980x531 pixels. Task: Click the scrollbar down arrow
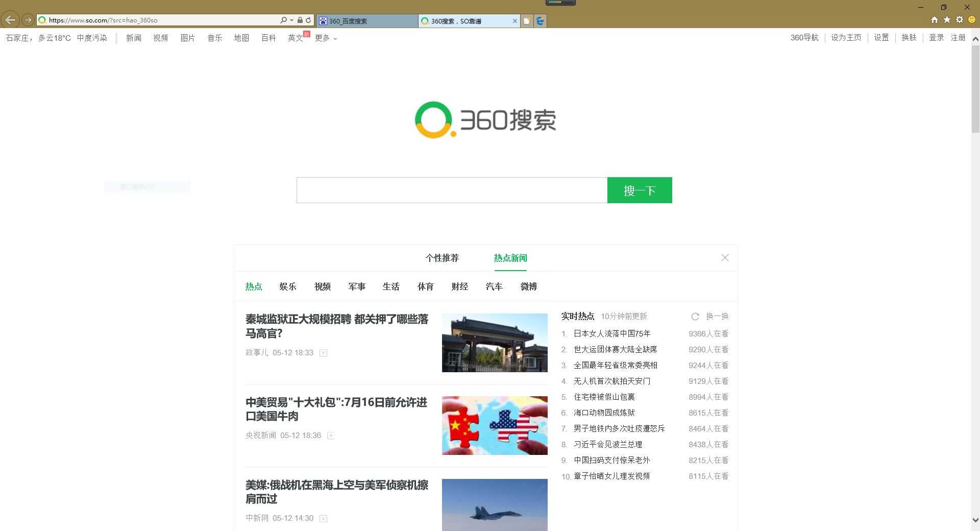[975, 520]
